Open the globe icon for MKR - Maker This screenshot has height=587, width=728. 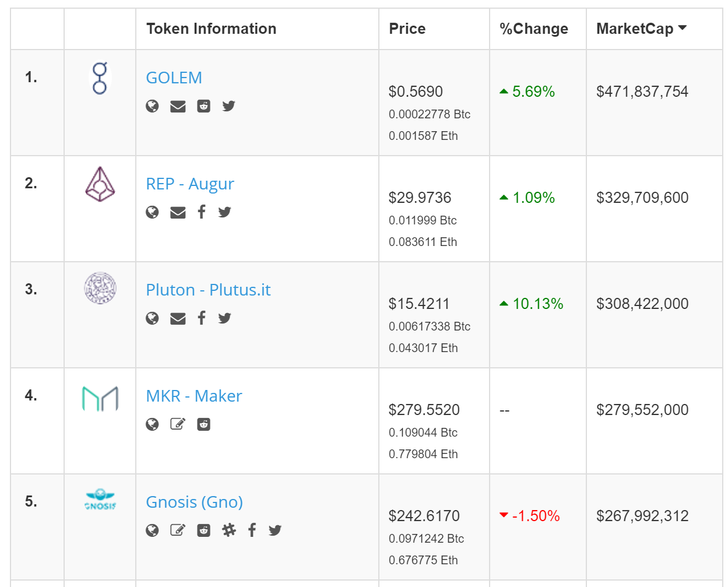coord(152,424)
